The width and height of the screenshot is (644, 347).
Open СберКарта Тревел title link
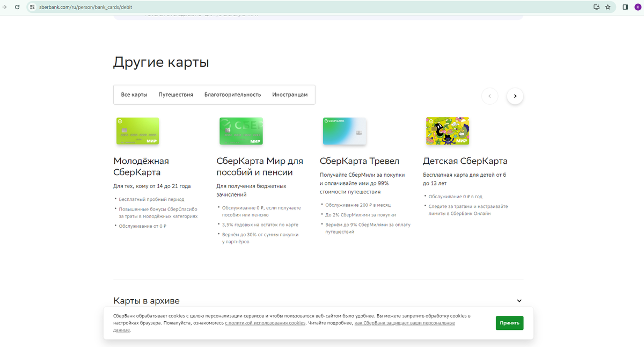pyautogui.click(x=360, y=161)
